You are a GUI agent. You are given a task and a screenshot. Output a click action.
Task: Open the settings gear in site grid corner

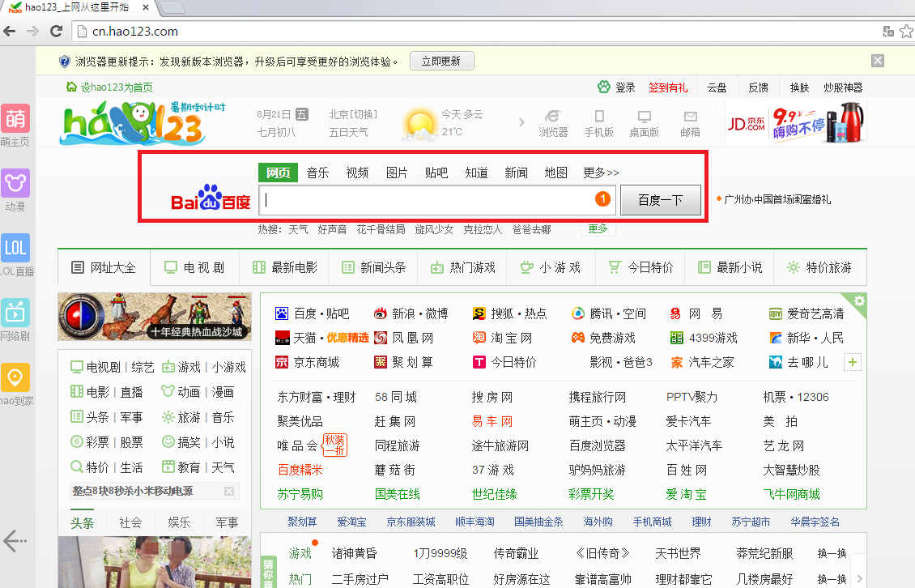[859, 301]
